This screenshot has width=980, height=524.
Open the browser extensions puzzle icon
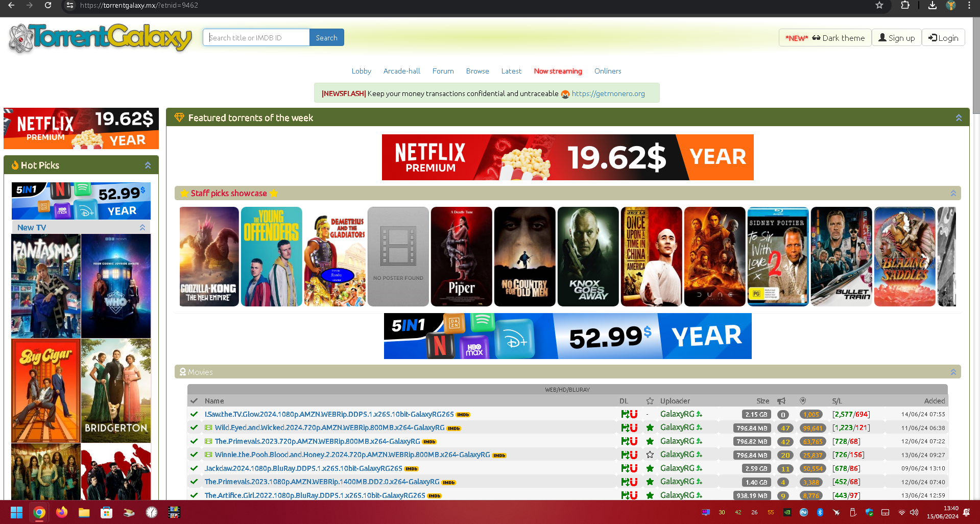click(x=905, y=6)
